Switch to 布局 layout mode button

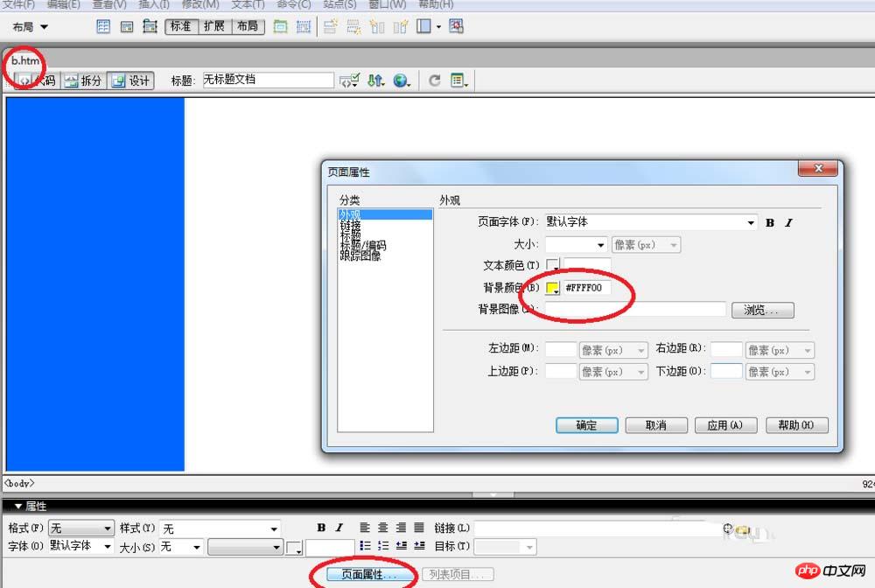(248, 26)
